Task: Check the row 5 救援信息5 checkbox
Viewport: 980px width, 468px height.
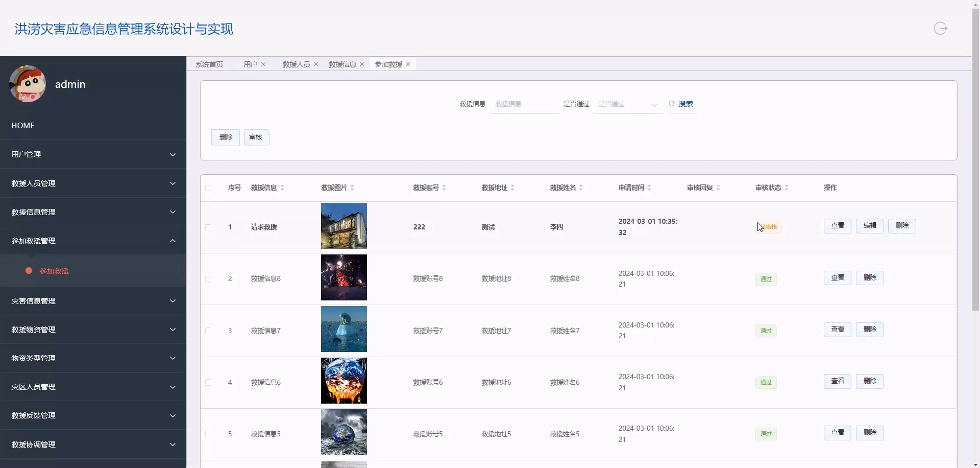Action: click(208, 434)
